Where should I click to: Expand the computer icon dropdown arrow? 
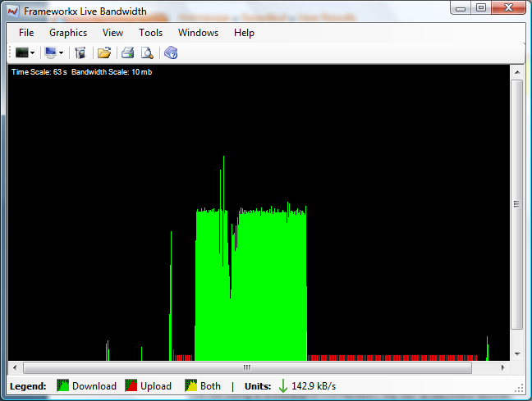click(x=62, y=53)
